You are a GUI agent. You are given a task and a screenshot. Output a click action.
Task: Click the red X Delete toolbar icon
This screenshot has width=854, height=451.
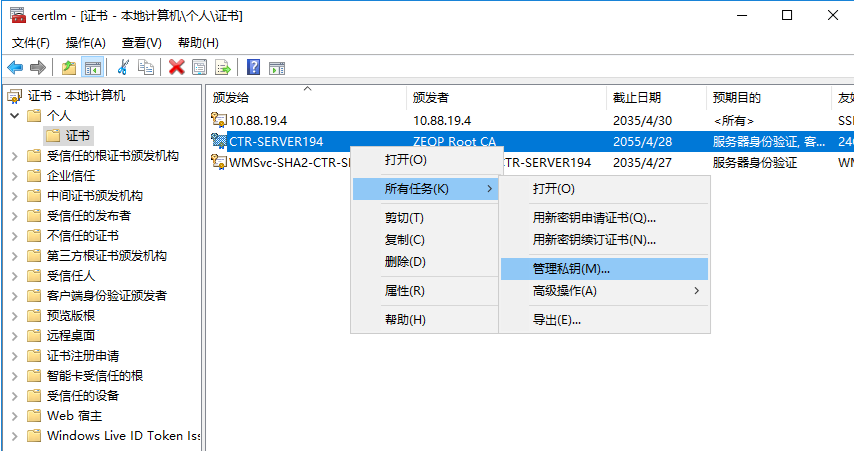coord(177,67)
